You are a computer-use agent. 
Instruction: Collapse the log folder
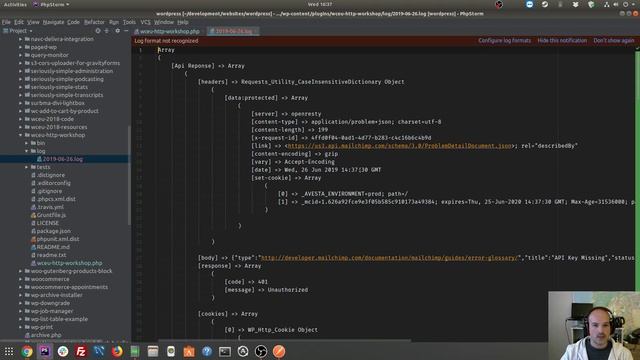click(27, 151)
